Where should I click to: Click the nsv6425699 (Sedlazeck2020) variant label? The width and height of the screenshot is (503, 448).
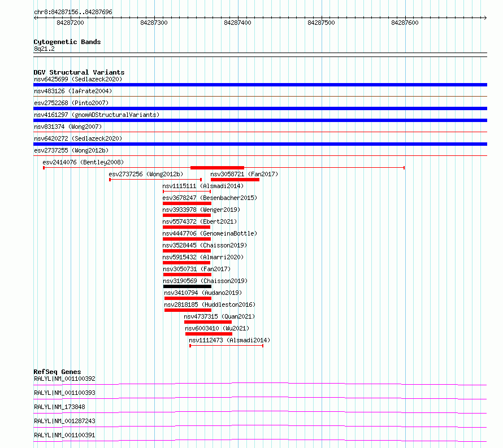click(78, 79)
